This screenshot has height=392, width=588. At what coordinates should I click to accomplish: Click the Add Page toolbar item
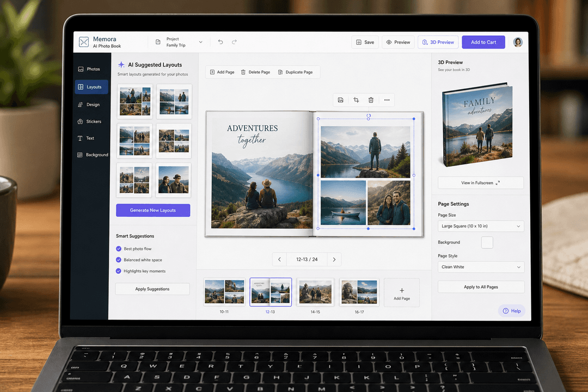222,72
